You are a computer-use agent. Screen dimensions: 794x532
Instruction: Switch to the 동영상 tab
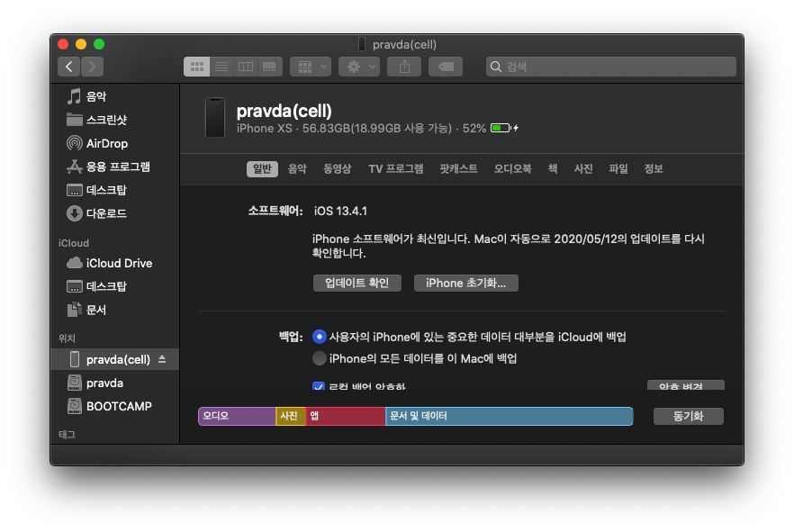click(338, 168)
